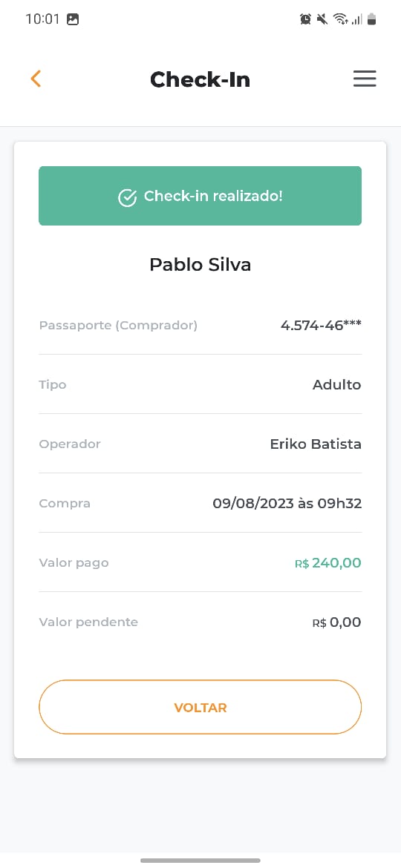Tap operator name Eriko Batista
Screen dimensions: 401x868
point(316,444)
